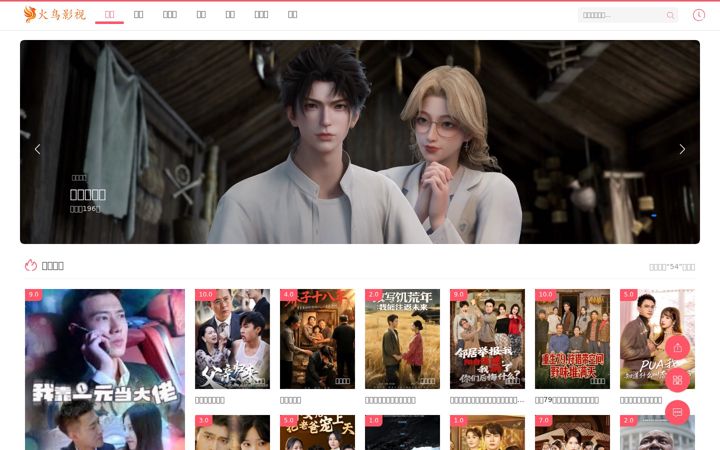The image size is (720, 450).
Task: Advance to next banner slide arrow
Action: [682, 149]
